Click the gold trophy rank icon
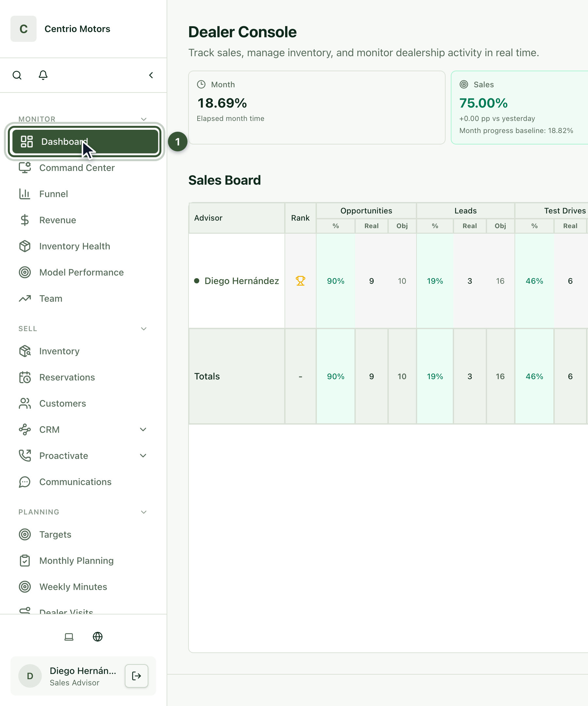This screenshot has width=588, height=706. click(x=301, y=281)
